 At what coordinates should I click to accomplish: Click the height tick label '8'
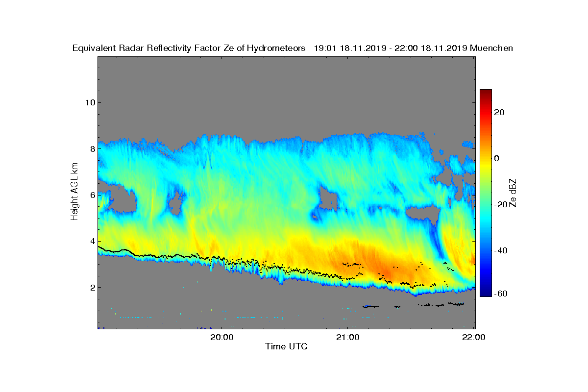92,149
